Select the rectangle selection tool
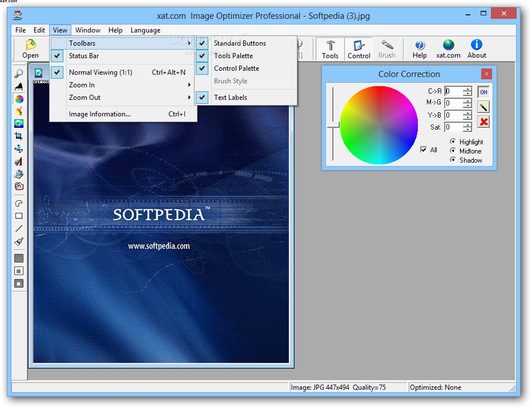 [x=19, y=216]
